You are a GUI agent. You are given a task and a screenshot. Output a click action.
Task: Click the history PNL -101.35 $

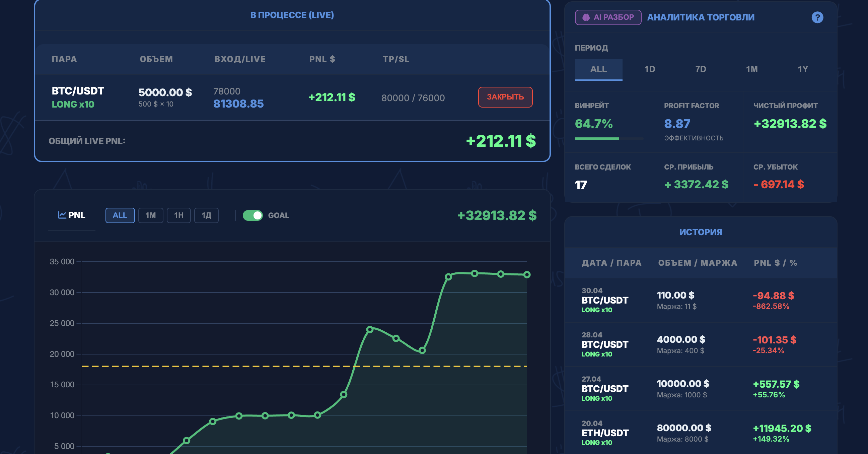(774, 340)
